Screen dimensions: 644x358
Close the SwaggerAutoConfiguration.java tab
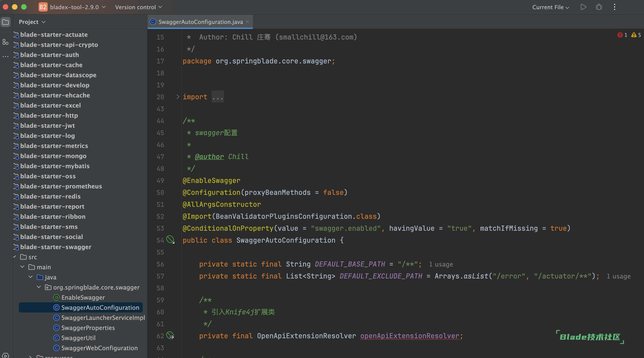click(x=247, y=22)
